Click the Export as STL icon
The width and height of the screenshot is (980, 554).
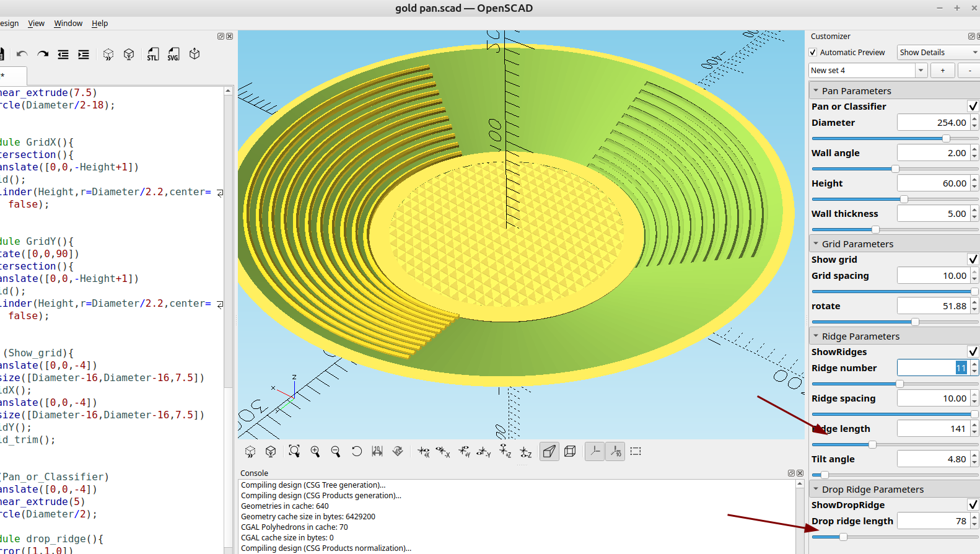(x=152, y=55)
